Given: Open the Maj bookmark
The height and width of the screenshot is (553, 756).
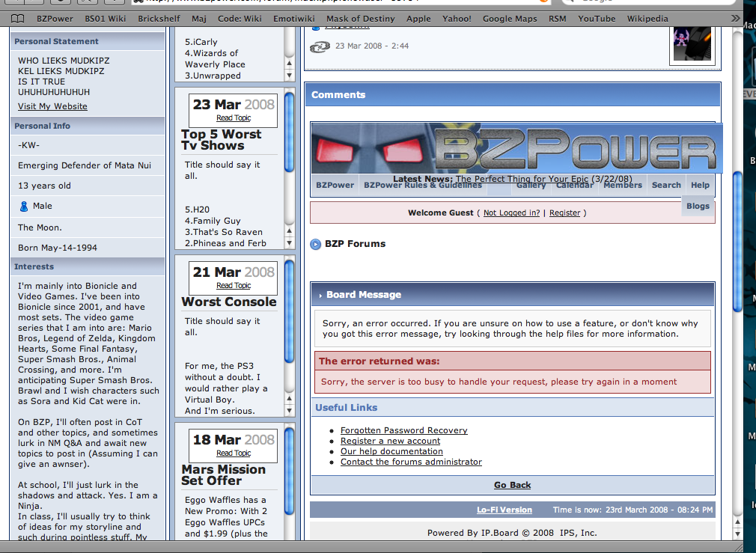Looking at the screenshot, I should (198, 19).
